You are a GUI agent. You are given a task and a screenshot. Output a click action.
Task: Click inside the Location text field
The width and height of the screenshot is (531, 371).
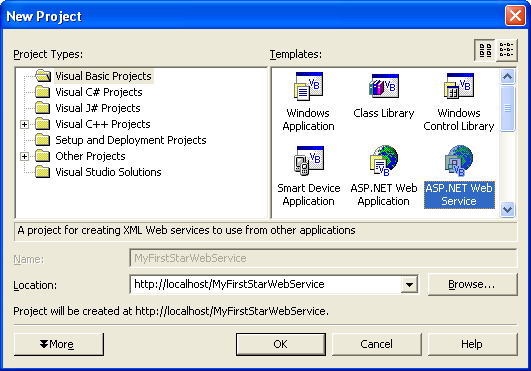tap(266, 284)
